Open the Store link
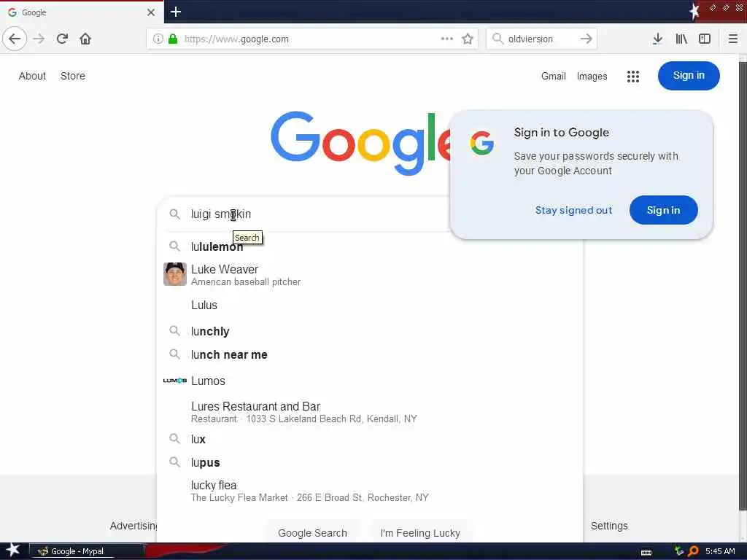Viewport: 747px width, 560px height. [73, 76]
